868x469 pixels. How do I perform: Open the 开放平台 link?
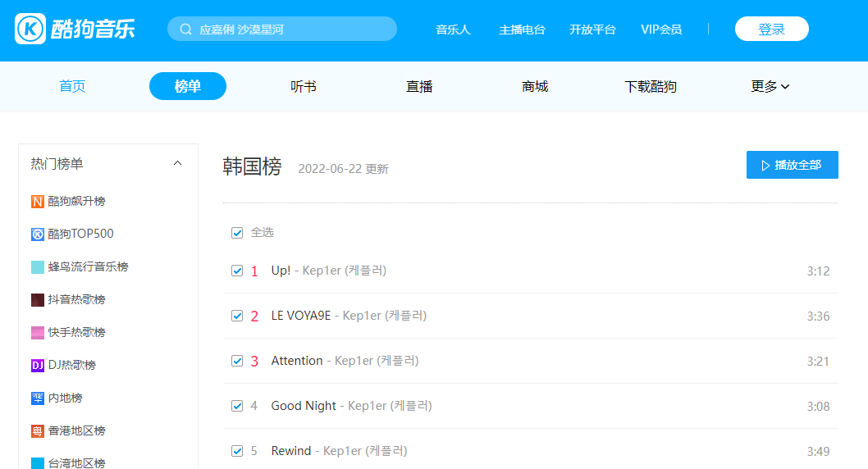tap(592, 30)
